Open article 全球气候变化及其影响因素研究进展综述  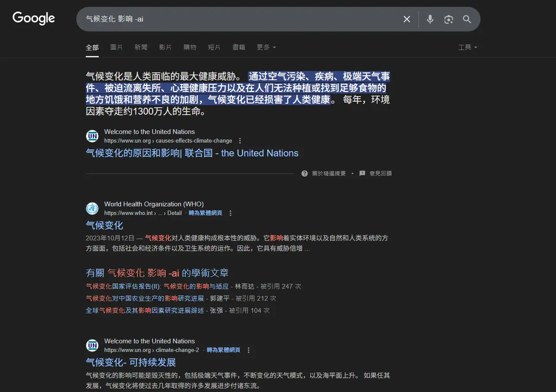[x=145, y=310]
